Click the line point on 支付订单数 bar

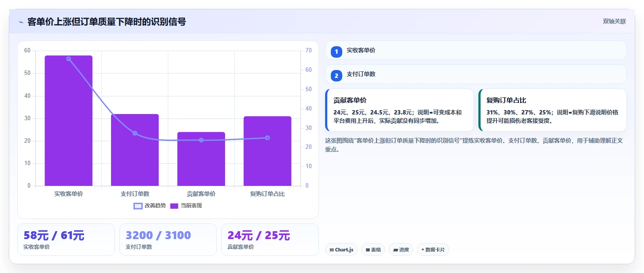(x=135, y=133)
